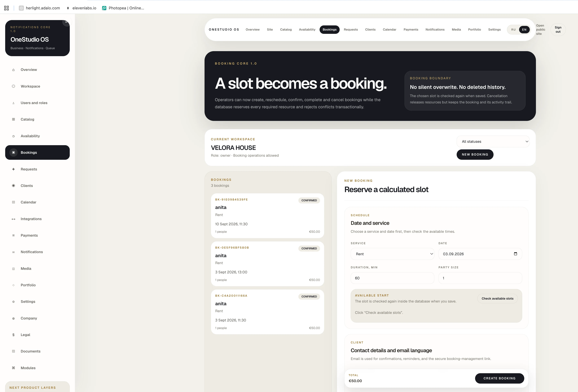Open booking BK-0E5F96BF580B card
This screenshot has height=392, width=578.
click(267, 264)
